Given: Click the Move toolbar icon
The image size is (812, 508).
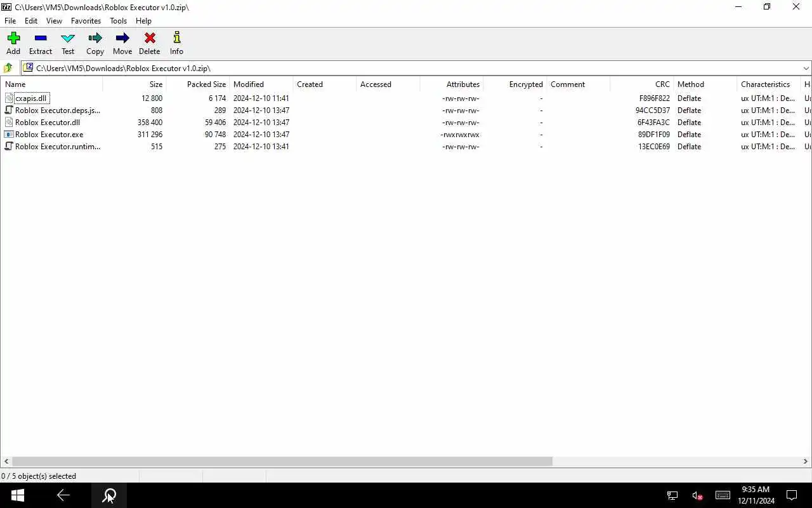Looking at the screenshot, I should tap(122, 38).
